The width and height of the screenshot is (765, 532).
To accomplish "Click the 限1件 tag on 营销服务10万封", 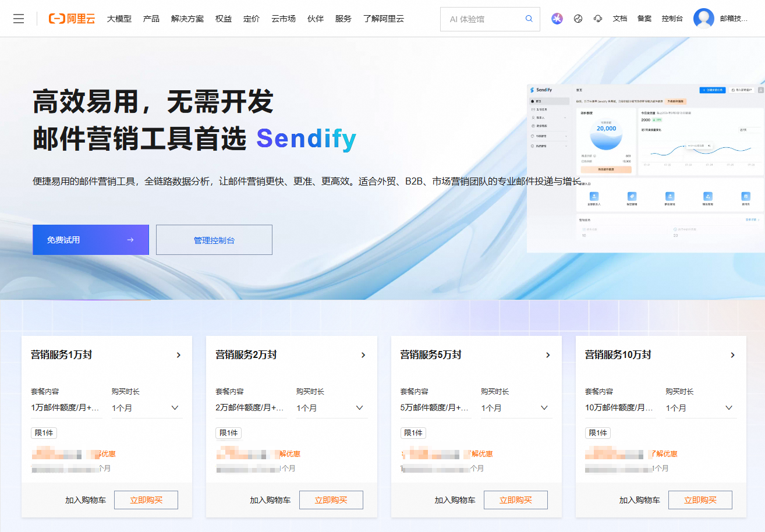I will 597,433.
